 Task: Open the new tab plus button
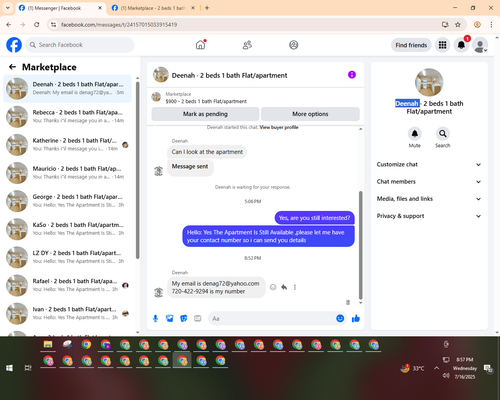pyautogui.click(x=207, y=8)
